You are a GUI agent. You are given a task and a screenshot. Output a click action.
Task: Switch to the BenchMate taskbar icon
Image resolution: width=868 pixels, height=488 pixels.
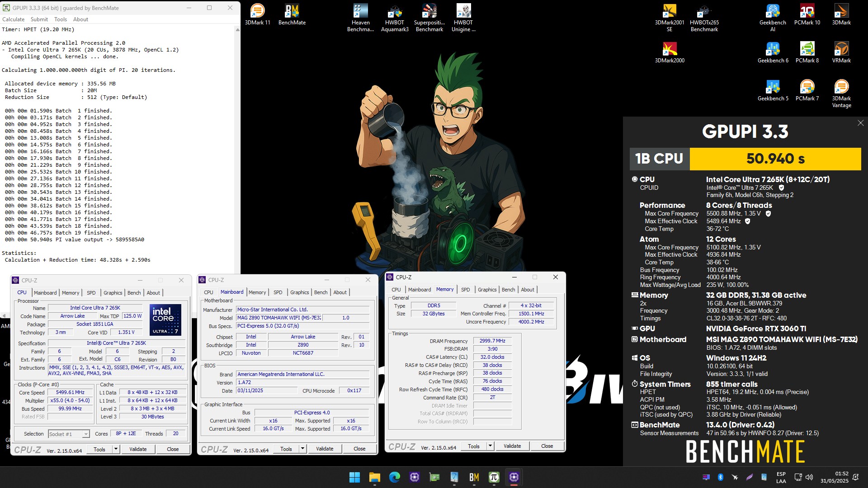pos(474,477)
